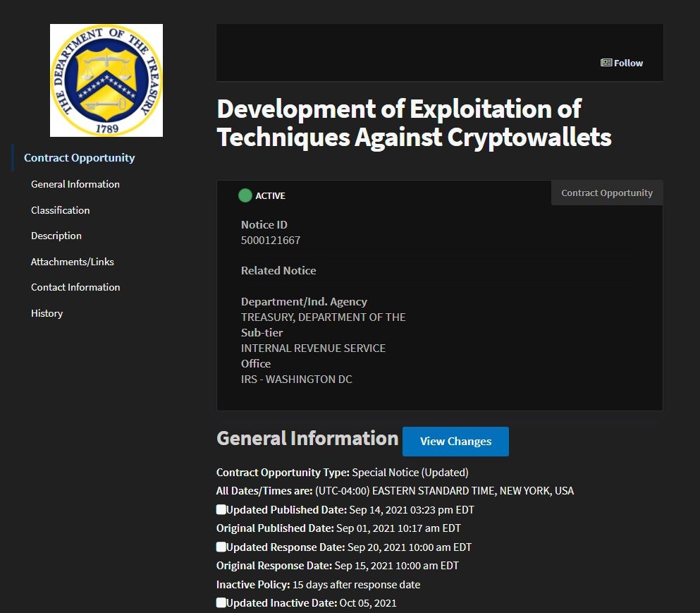Toggle the Updated Response Date checkbox
Image resolution: width=700 pixels, height=613 pixels.
pos(221,547)
